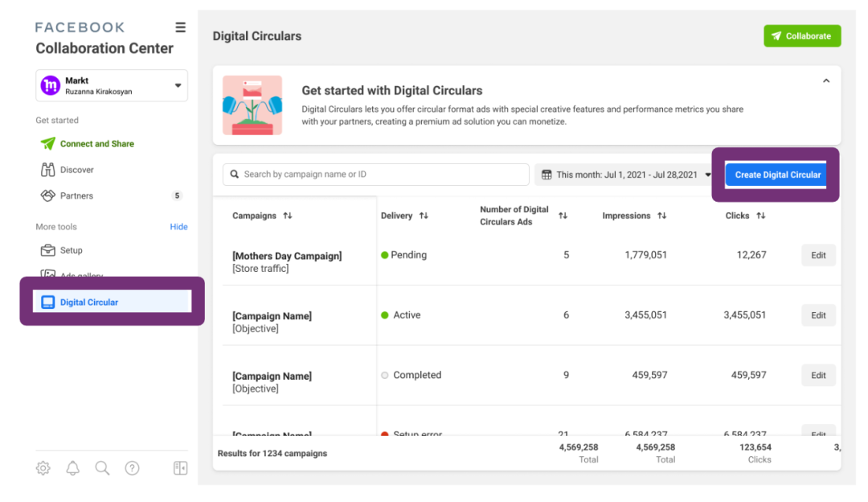Go to Partners in sidebar
Viewport: 868px width, 502px height.
click(x=76, y=195)
